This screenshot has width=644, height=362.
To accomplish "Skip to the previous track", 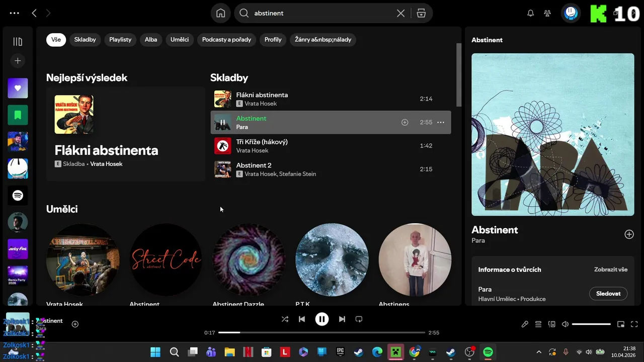I will point(302,319).
